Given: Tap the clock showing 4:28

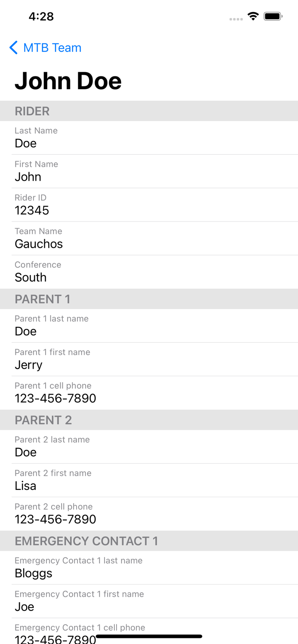Looking at the screenshot, I should 41,16.
